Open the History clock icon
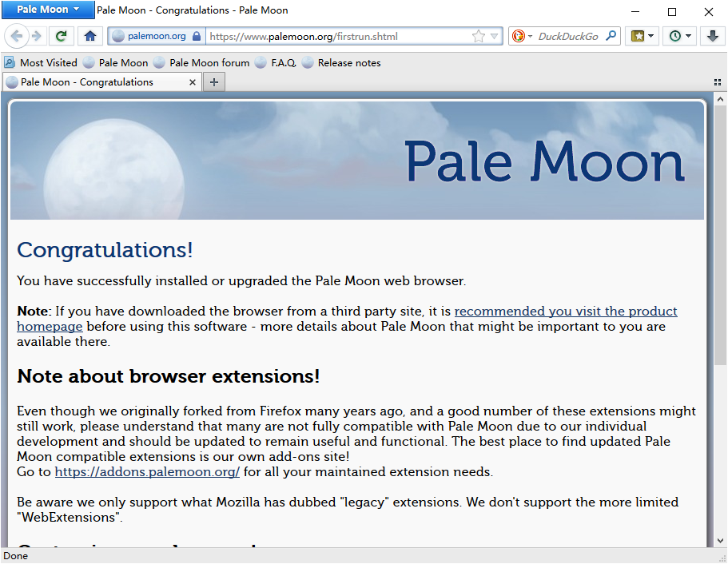728x564 pixels. pyautogui.click(x=675, y=35)
